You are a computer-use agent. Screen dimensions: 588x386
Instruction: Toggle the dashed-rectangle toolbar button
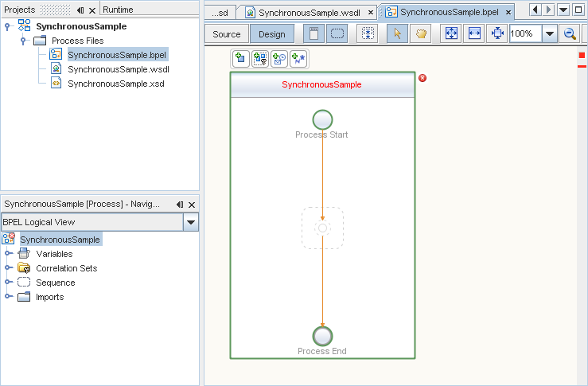tap(337, 34)
